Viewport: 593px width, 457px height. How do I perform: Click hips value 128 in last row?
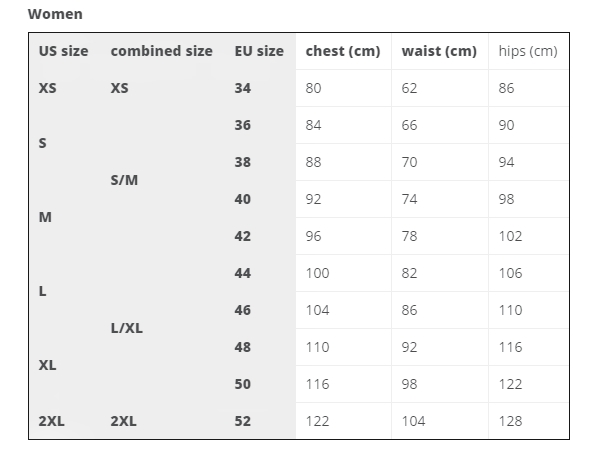tap(510, 421)
